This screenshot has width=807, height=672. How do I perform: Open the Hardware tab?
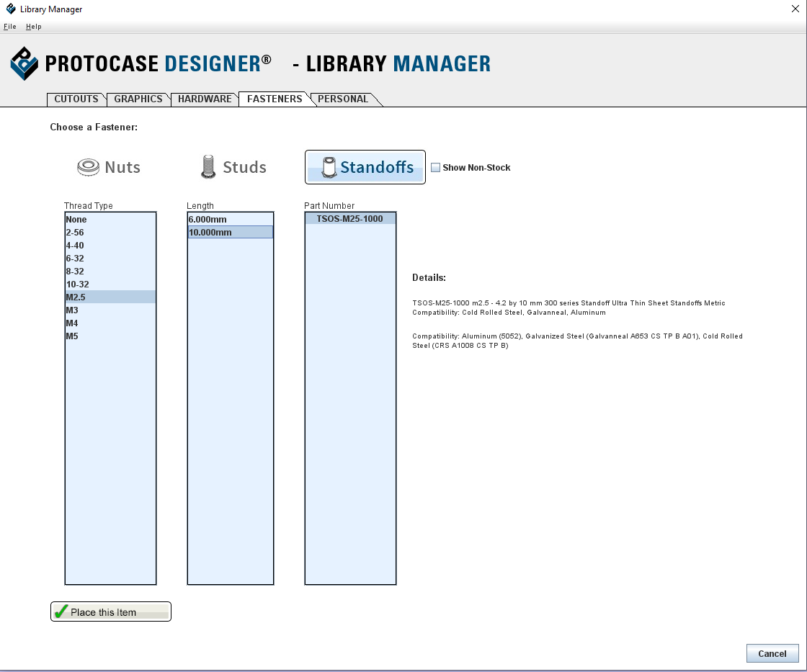[x=205, y=99]
